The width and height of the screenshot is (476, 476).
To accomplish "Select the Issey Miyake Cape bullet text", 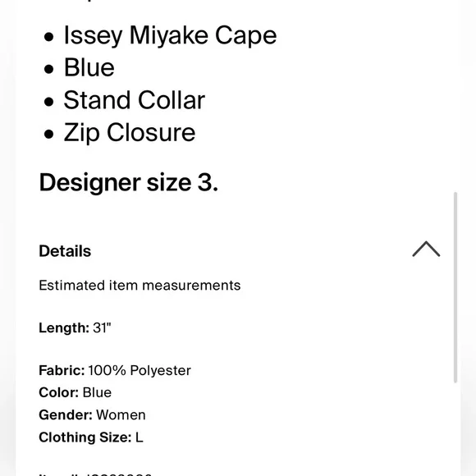I will pos(170,36).
